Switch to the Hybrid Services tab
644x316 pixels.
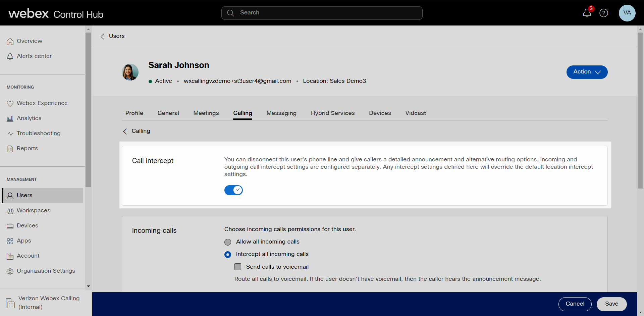pyautogui.click(x=332, y=113)
